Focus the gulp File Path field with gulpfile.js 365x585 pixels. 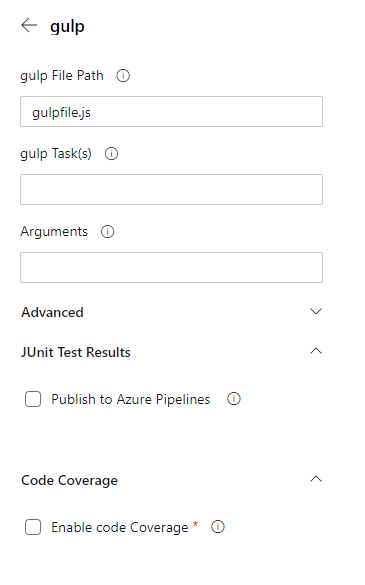coord(171,112)
